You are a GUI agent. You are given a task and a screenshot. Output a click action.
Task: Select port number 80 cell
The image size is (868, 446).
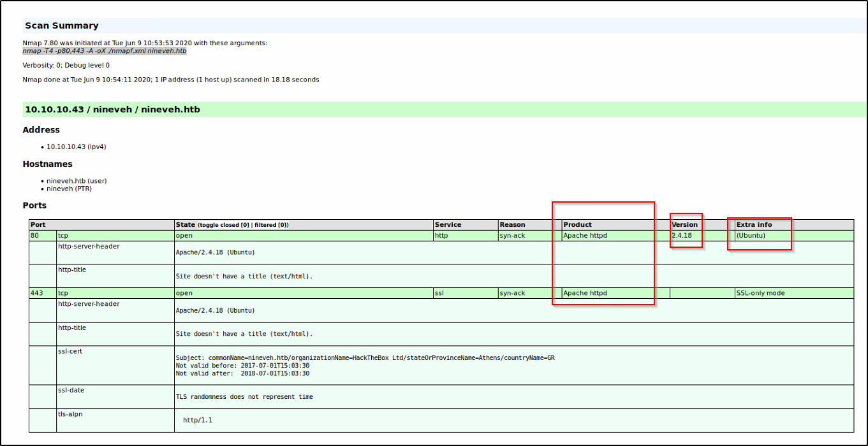click(43, 235)
